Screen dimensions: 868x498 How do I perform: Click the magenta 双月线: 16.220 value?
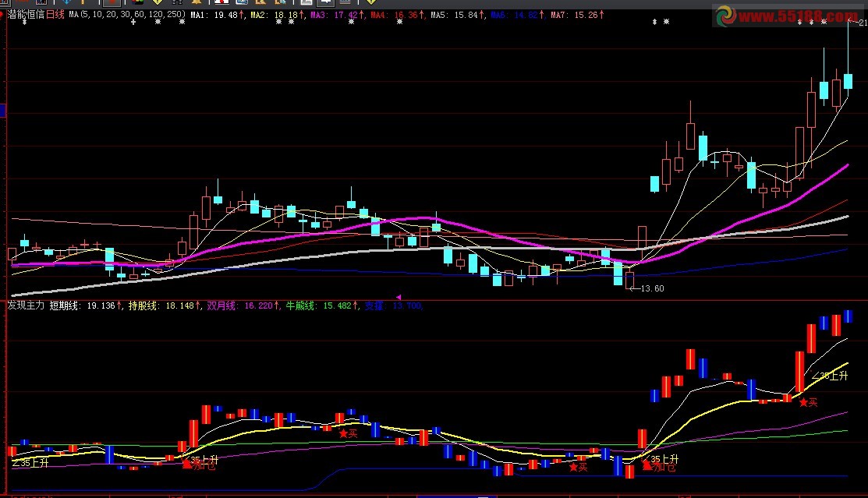[x=243, y=306]
